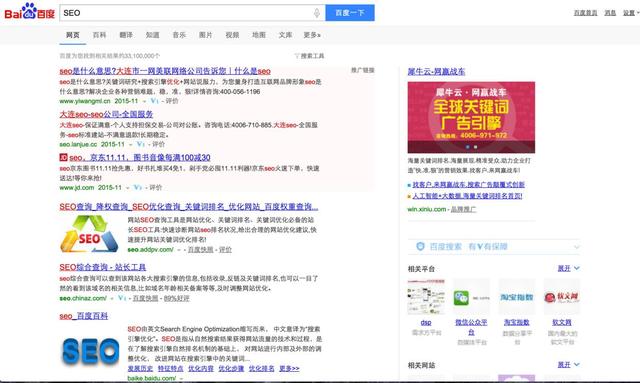Open the 推广链接 label

coord(362,70)
